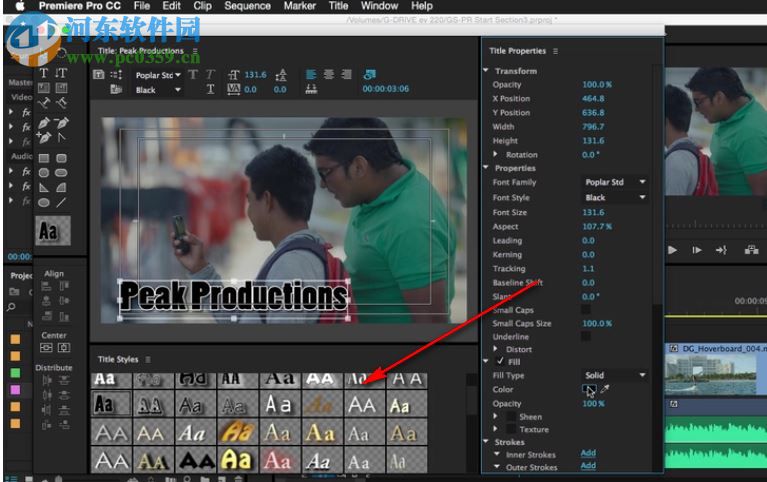Toggle Italic text style in toolbar
This screenshot has width=767, height=482.
[x=210, y=74]
